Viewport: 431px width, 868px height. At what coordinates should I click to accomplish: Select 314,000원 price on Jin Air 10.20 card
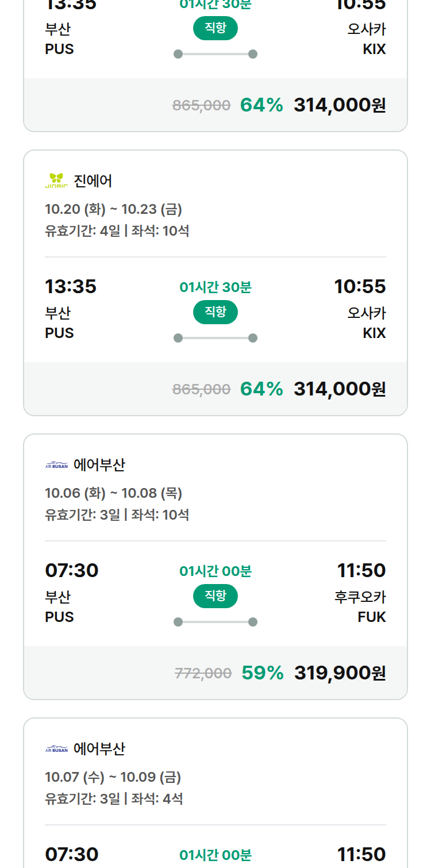click(340, 389)
